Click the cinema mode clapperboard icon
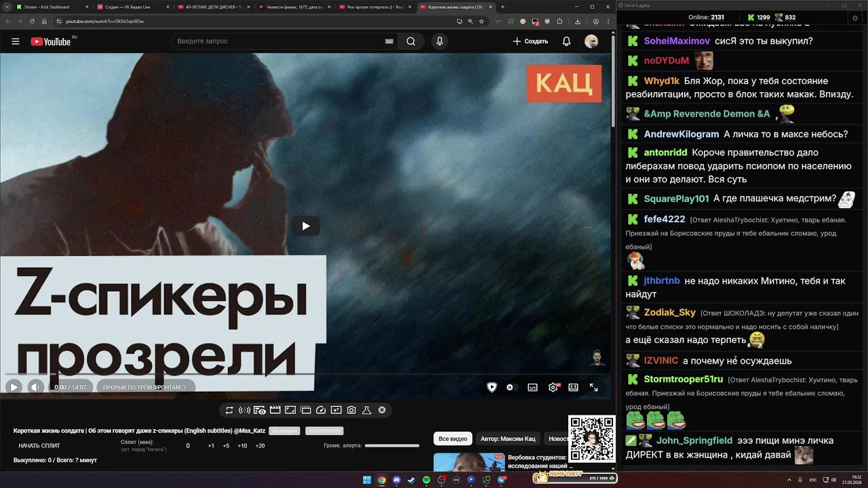Viewport: 868px width, 488px height. 275,410
